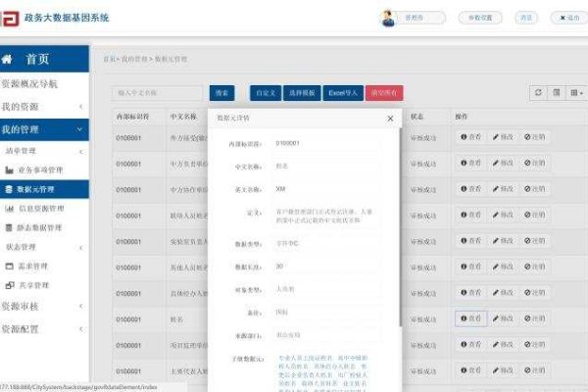Screen dimensions: 588x392
Task: Click the 0100001 value in dialog
Action: coord(287,143)
